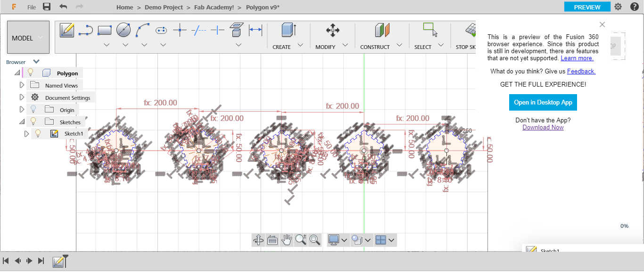Screen dimensions: 644x273
Task: Open the help question mark icon
Action: [634, 7]
